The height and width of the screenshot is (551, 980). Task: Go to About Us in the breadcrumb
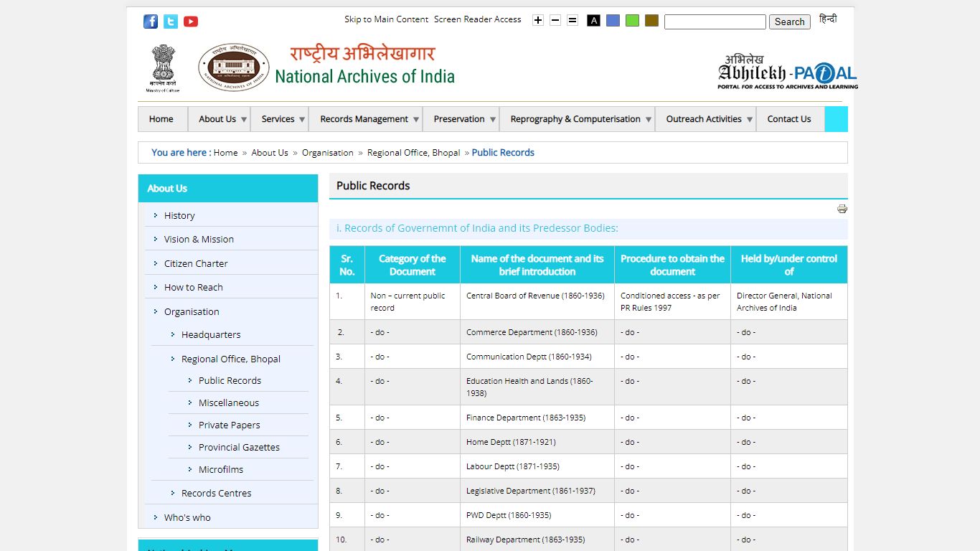pos(270,152)
